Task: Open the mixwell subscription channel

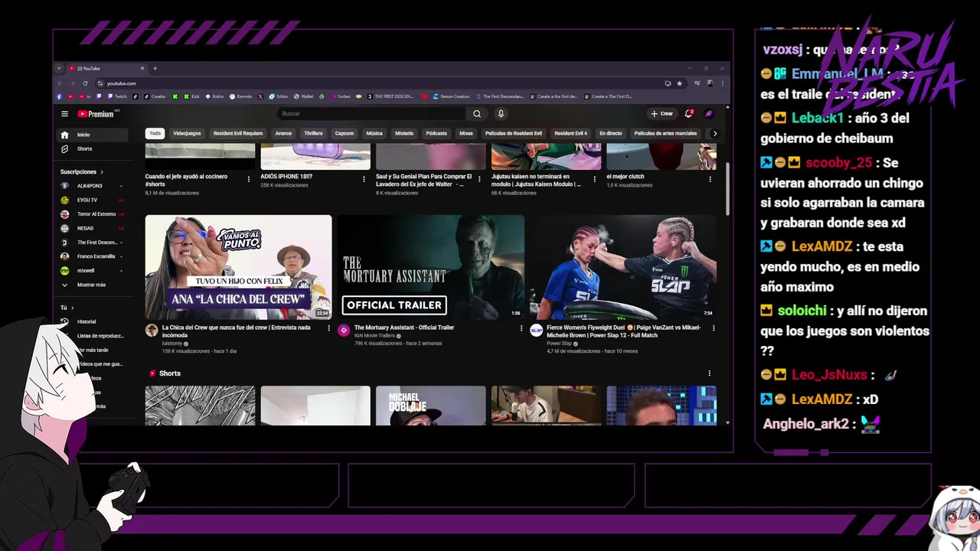Action: [93, 270]
